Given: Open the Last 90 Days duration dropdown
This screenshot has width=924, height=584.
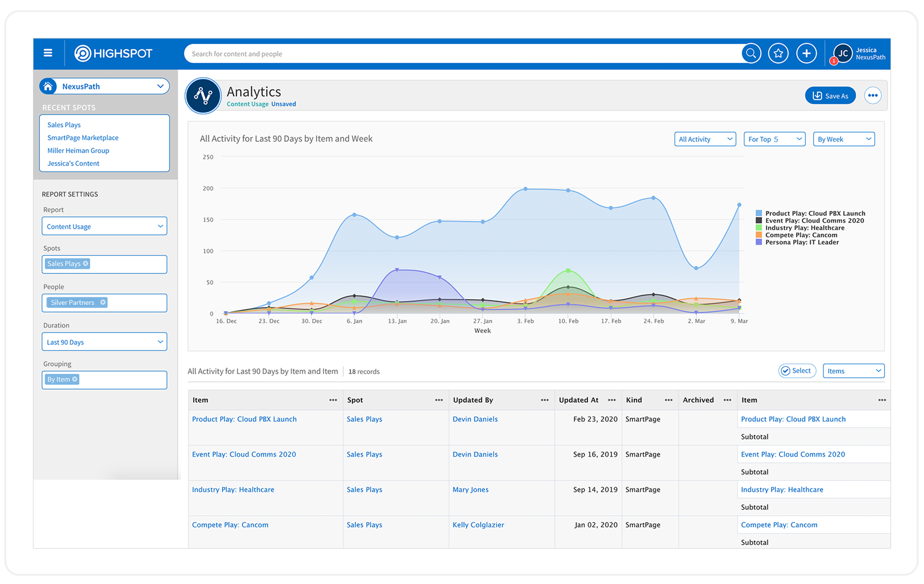Looking at the screenshot, I should (x=104, y=342).
